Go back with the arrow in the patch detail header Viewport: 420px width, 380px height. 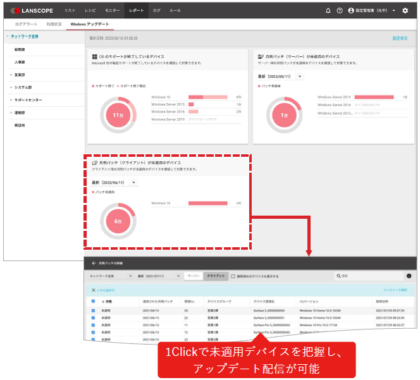click(x=94, y=263)
